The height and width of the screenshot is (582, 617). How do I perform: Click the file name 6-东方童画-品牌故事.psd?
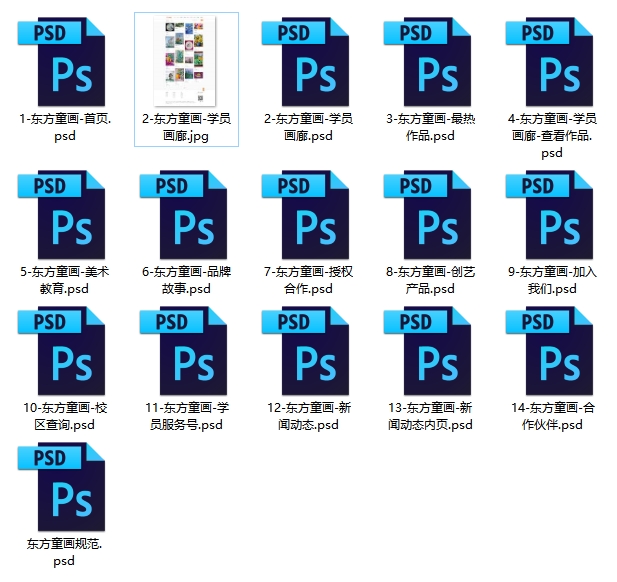point(187,280)
